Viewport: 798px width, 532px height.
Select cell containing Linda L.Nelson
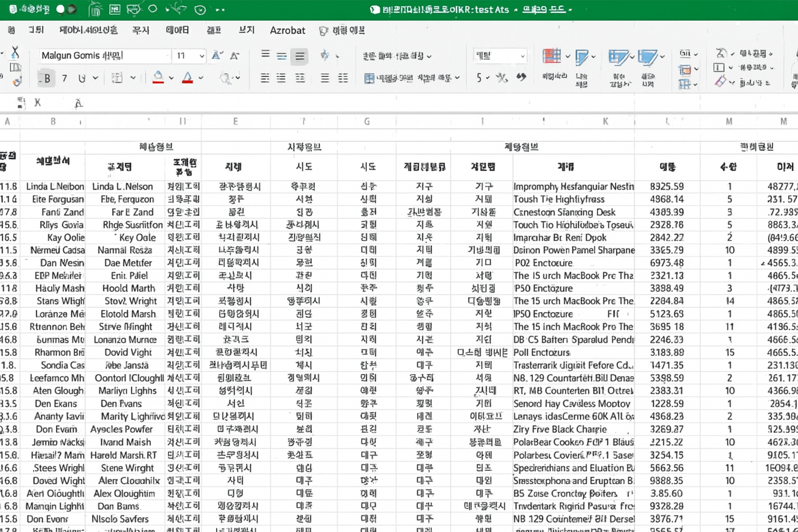pos(123,187)
